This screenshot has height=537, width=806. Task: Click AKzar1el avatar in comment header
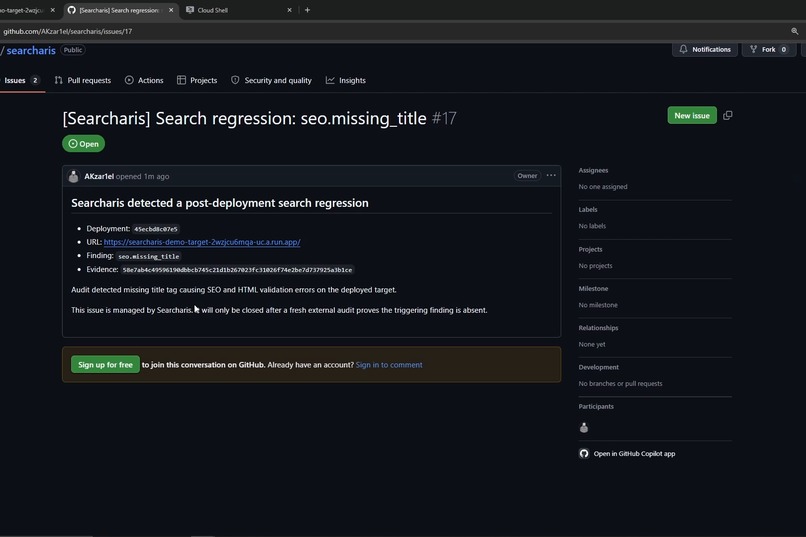click(74, 176)
